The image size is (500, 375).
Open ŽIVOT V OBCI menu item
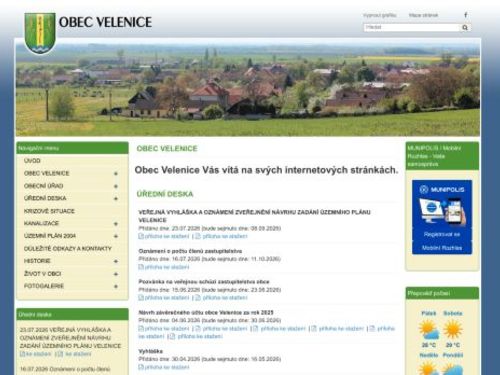tap(42, 274)
